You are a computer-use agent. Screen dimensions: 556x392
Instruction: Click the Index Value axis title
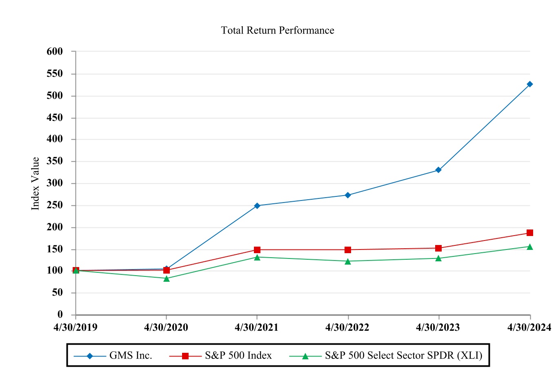(36, 184)
